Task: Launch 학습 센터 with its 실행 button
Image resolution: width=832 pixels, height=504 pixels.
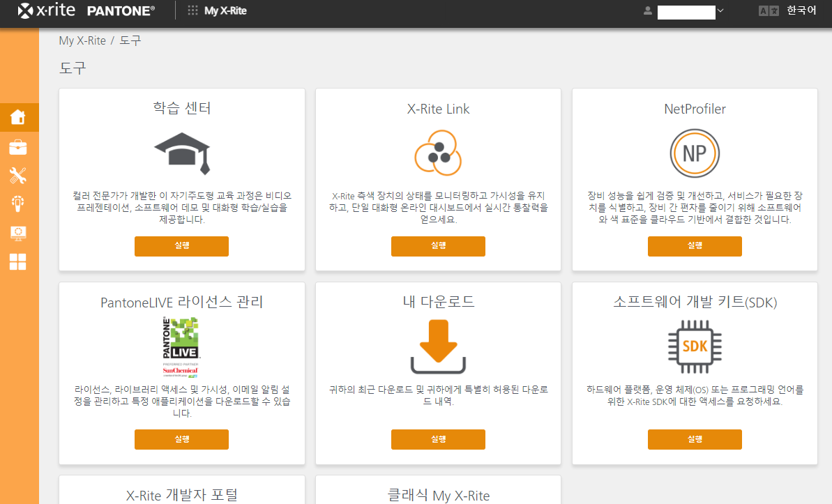Action: click(x=181, y=246)
